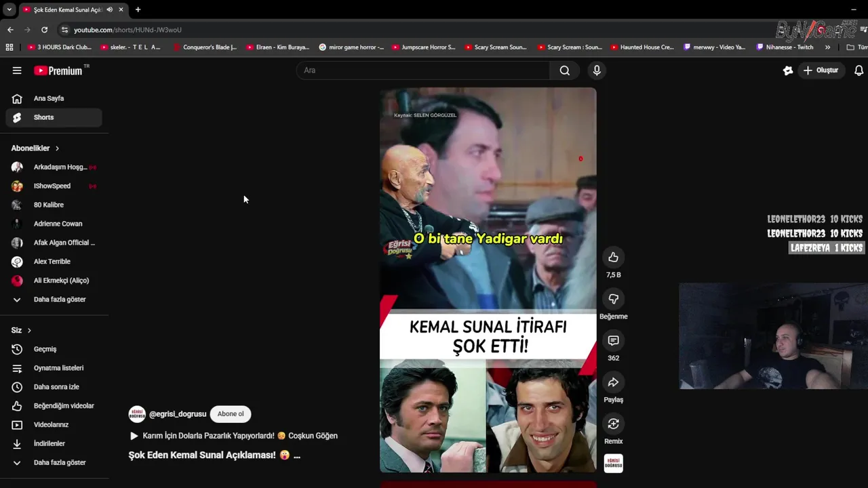
Task: Open the @egrisi_dogrusu channel name
Action: (x=178, y=414)
